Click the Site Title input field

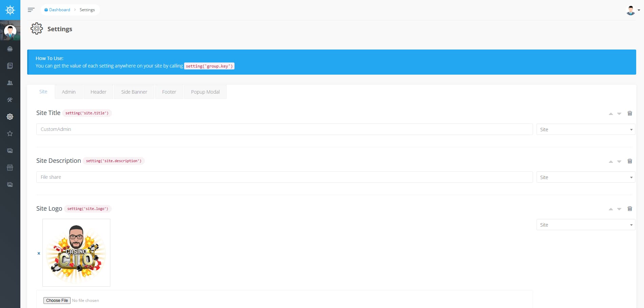pos(284,129)
